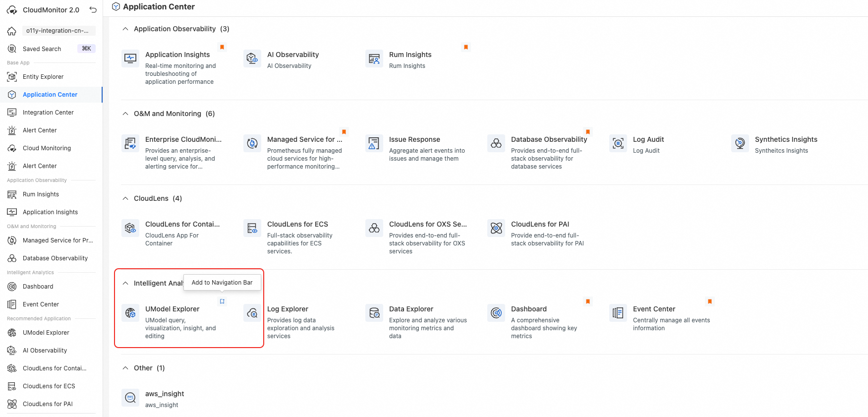Unpin Dashboard card bookmark flag
Image resolution: width=868 pixels, height=417 pixels.
(588, 301)
